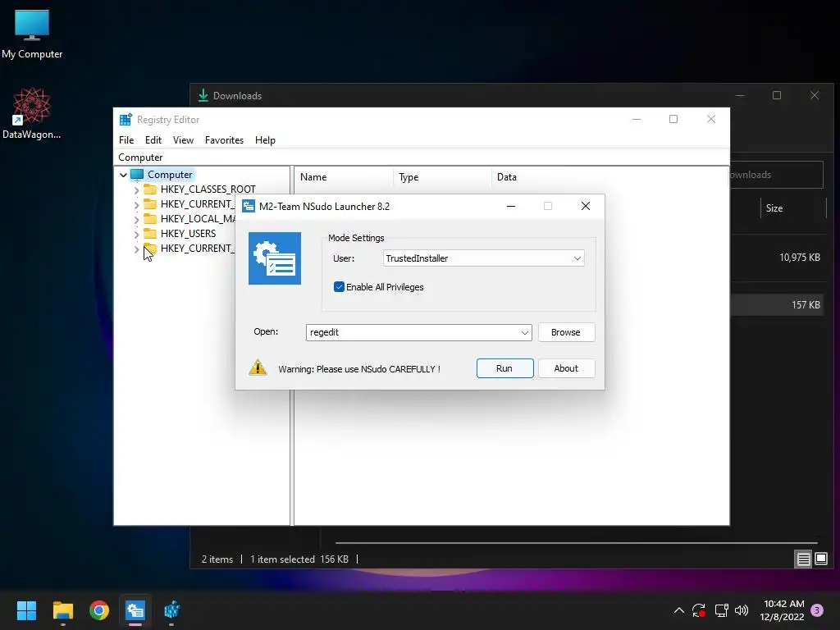Click the HKEY_CLASSES_ROOT folder icon

[151, 189]
